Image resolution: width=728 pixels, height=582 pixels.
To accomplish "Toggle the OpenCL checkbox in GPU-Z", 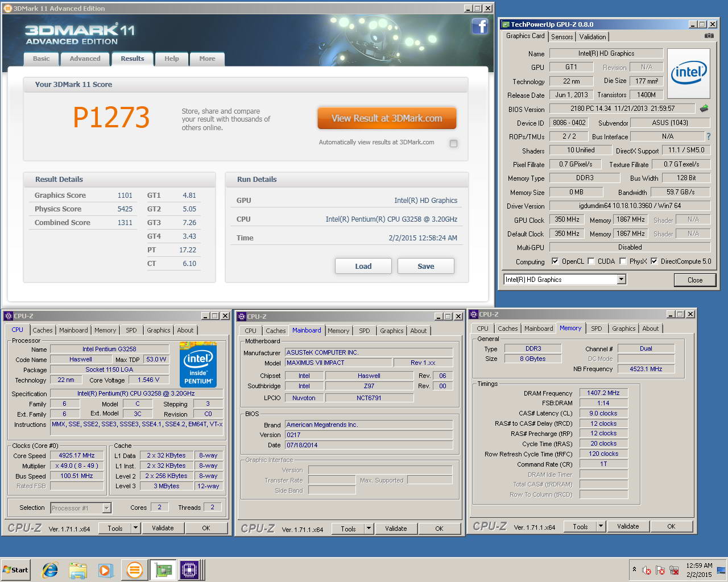I will 555,261.
